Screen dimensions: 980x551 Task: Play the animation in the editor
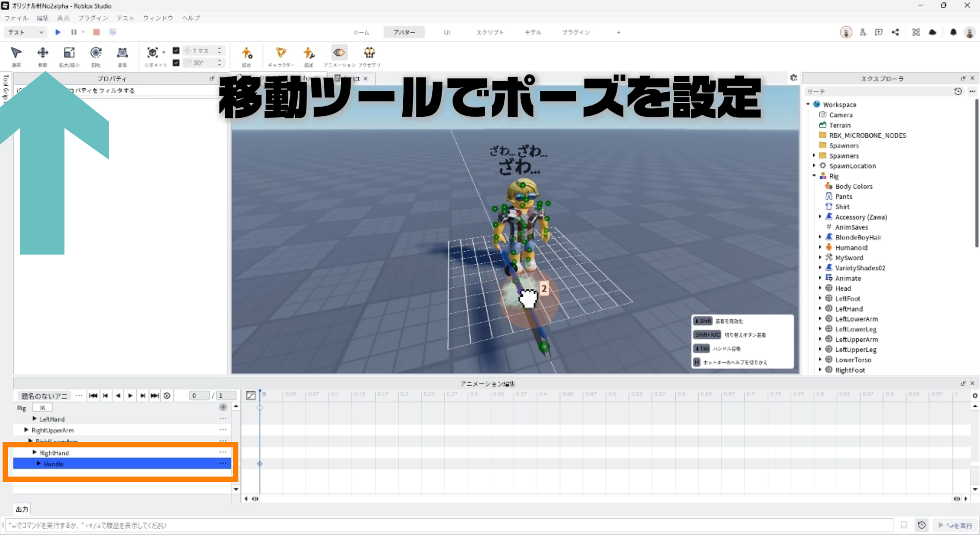coord(130,395)
